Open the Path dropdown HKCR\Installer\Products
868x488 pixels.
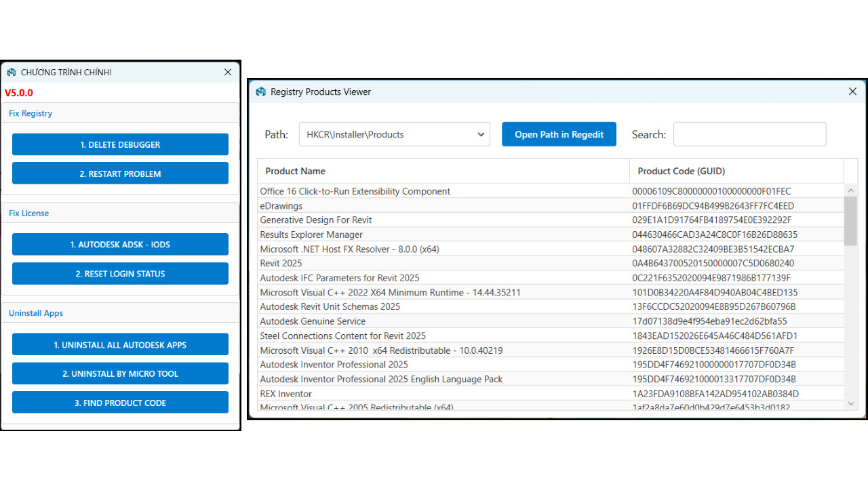pos(395,134)
